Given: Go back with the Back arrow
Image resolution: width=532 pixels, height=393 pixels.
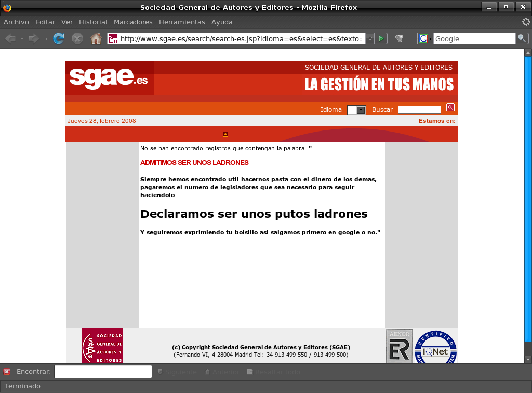Looking at the screenshot, I should (x=10, y=38).
